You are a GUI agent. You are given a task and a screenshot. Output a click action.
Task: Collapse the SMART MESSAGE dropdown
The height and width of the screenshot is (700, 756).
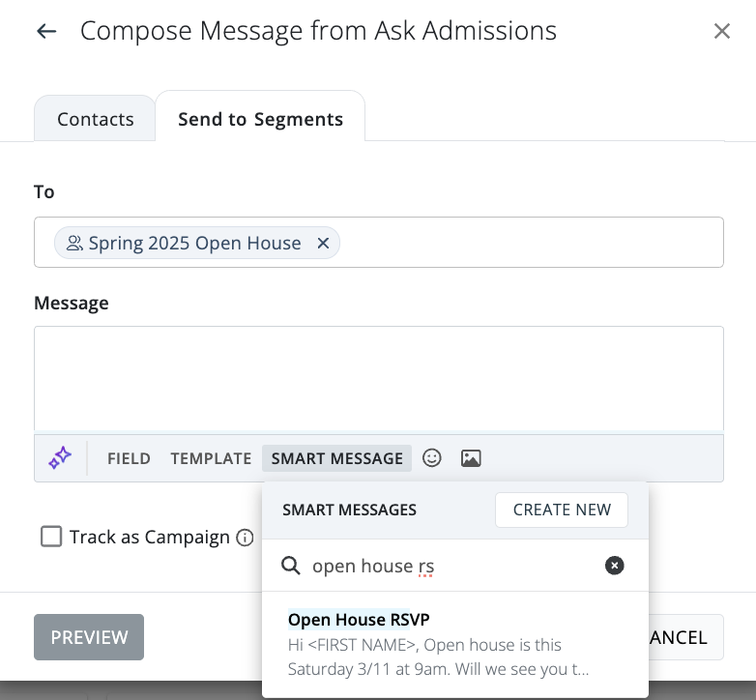click(336, 458)
